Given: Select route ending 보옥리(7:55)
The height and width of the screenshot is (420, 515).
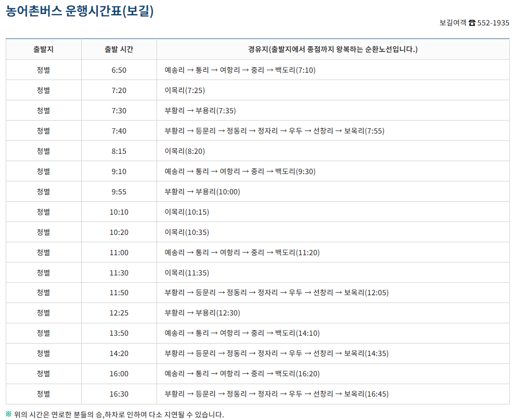Looking at the screenshot, I should coord(274,131).
